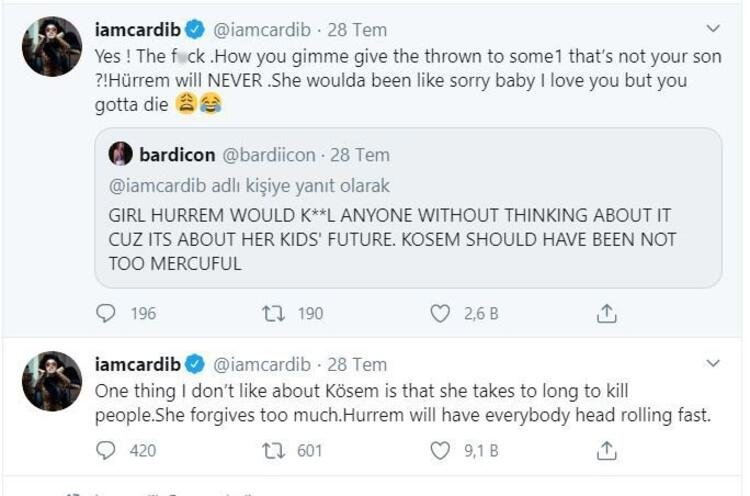Click the 28 Tem timestamp on first tweet

tap(357, 30)
